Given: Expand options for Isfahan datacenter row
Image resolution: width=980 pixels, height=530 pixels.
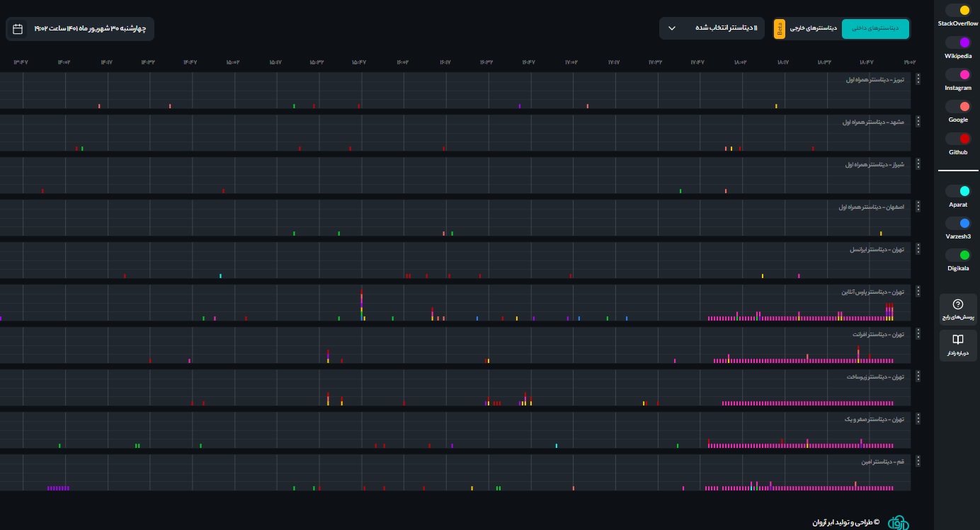Looking at the screenshot, I should coord(918,207).
